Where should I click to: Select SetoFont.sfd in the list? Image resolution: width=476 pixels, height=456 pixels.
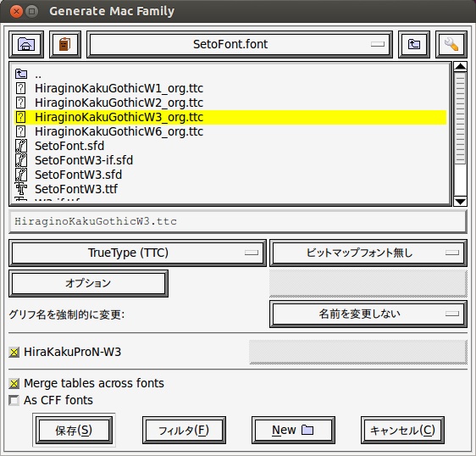pos(230,146)
